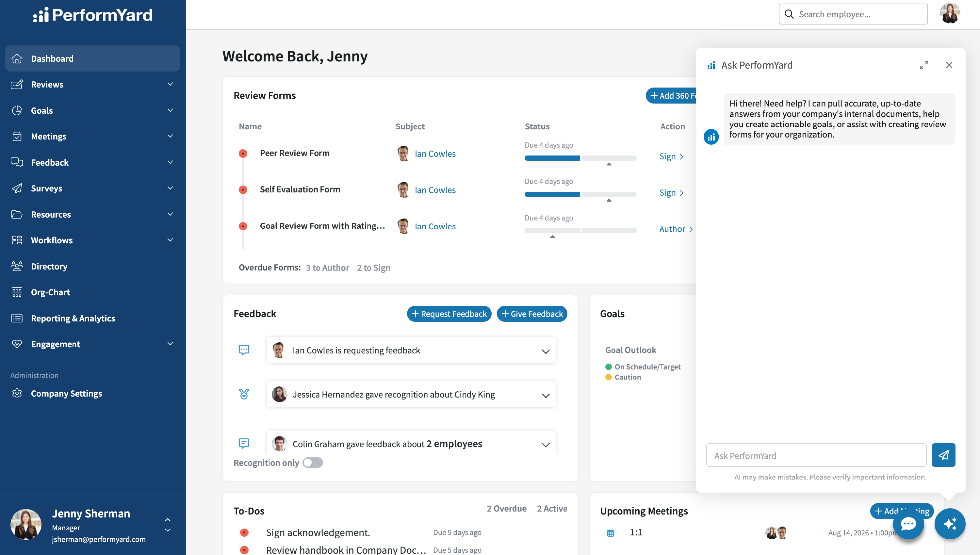The image size is (980, 555).
Task: Expand the Ask PerformYard chat panel
Action: (x=924, y=65)
